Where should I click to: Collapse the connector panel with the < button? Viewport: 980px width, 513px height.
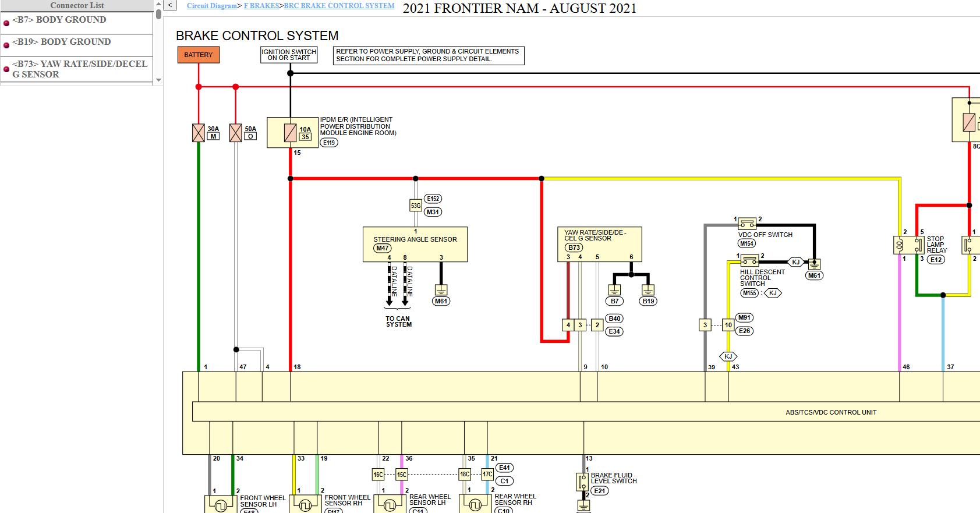point(170,5)
